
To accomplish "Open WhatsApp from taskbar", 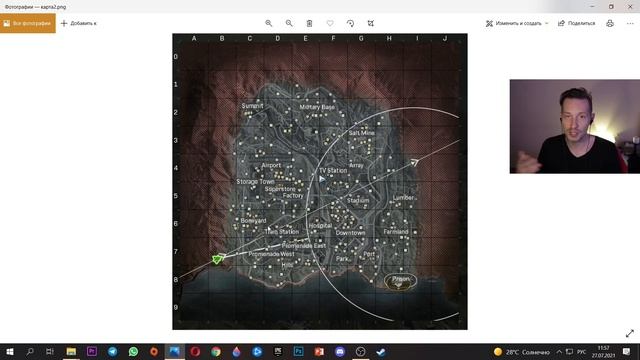I will [x=133, y=351].
